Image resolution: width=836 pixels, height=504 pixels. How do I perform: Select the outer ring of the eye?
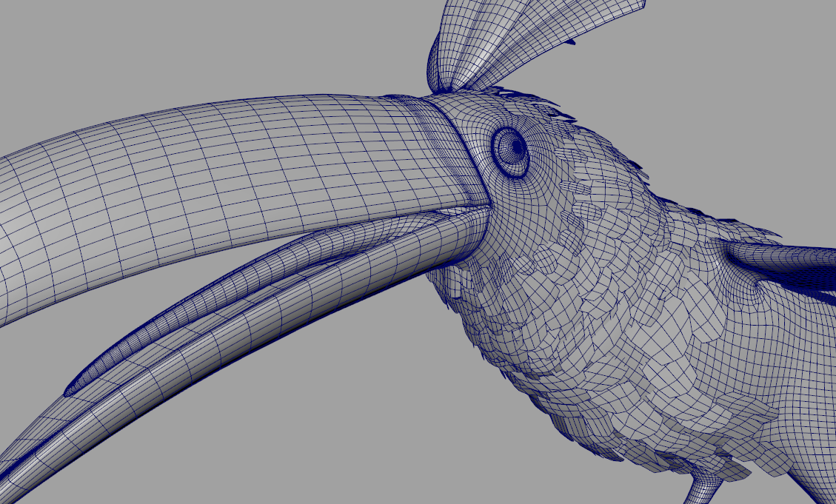[498, 152]
